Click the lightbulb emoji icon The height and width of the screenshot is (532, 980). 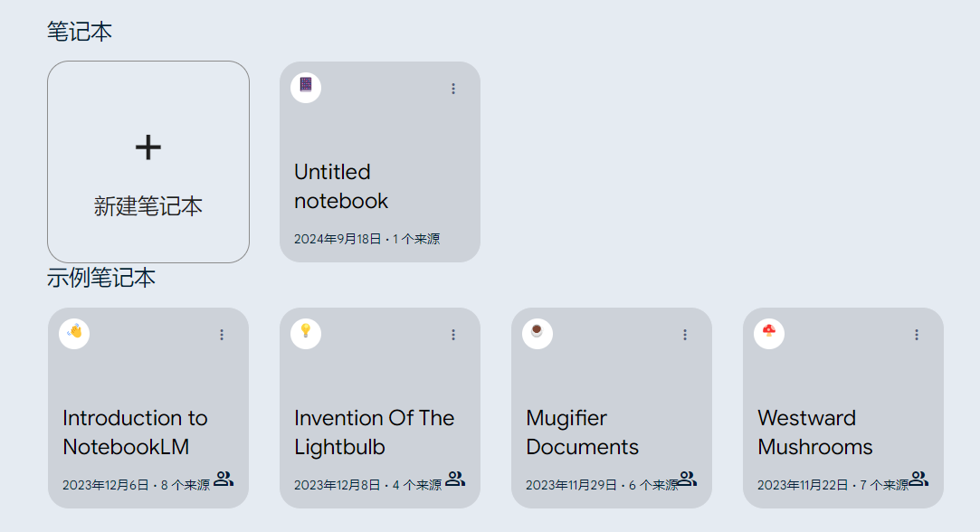[x=306, y=333]
